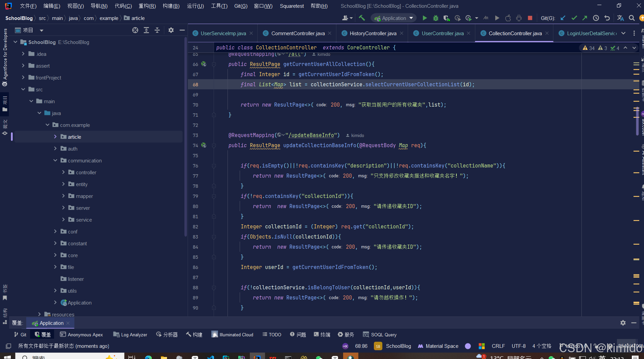Viewport: 644px width, 359px height.
Task: Open the translate icon in the toolbar
Action: click(620, 18)
